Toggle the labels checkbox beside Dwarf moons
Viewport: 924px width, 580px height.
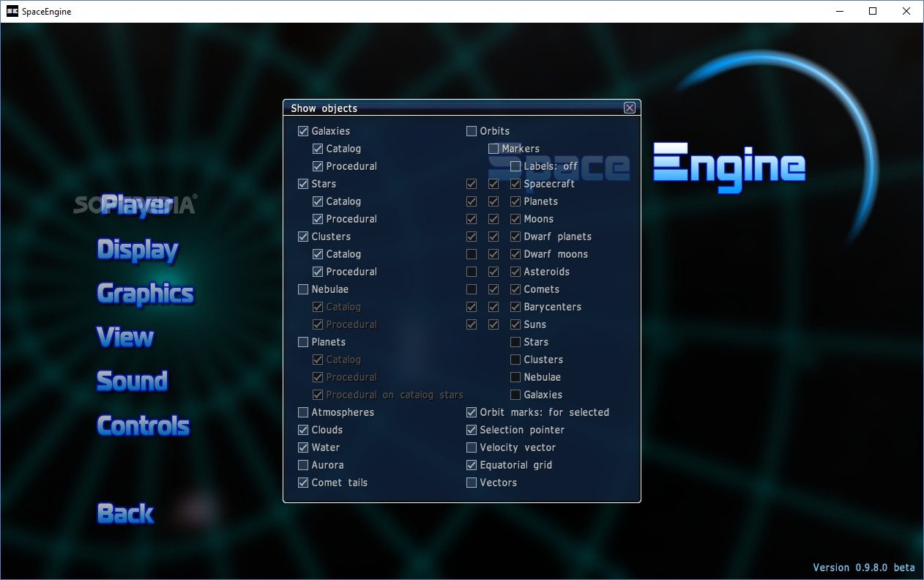(x=515, y=254)
